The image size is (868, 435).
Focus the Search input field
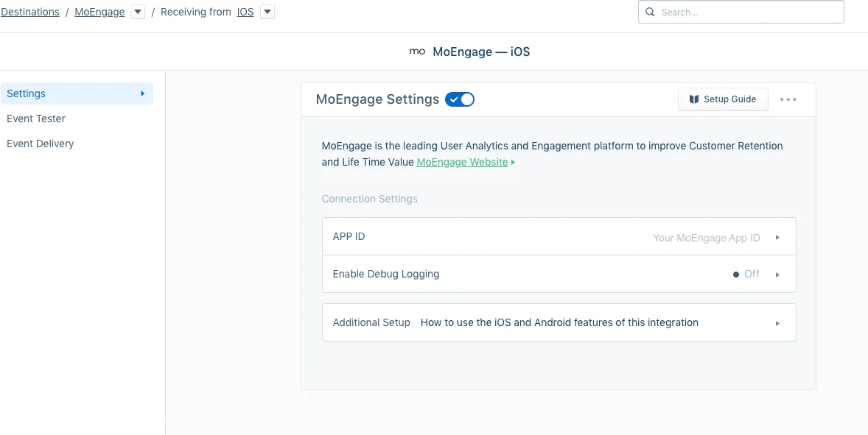tap(741, 12)
